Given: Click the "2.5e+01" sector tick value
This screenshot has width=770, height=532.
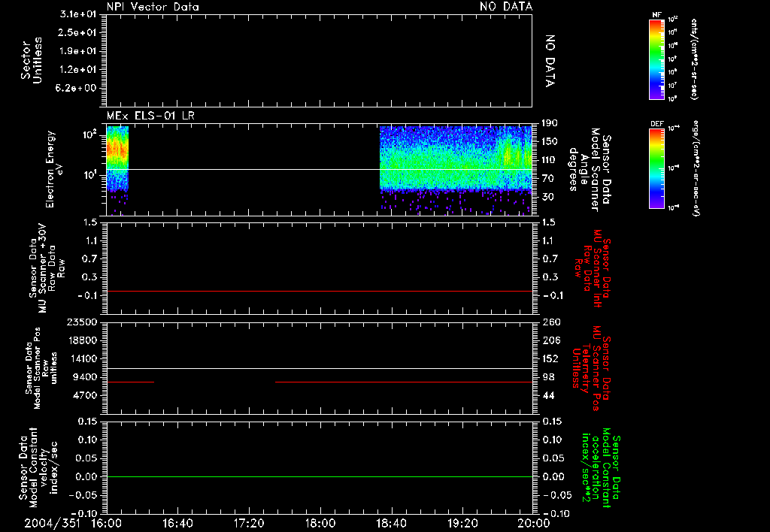Looking at the screenshot, I should 78,32.
